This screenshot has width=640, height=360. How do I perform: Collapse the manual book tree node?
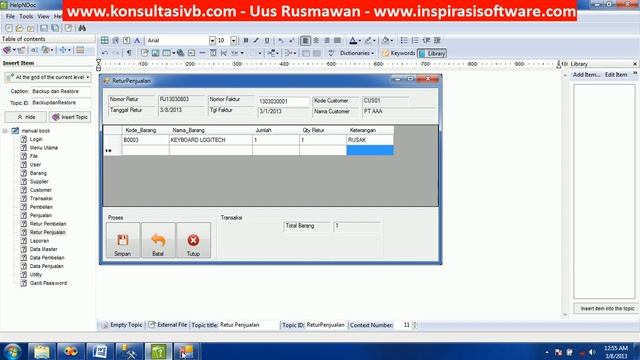tap(5, 131)
